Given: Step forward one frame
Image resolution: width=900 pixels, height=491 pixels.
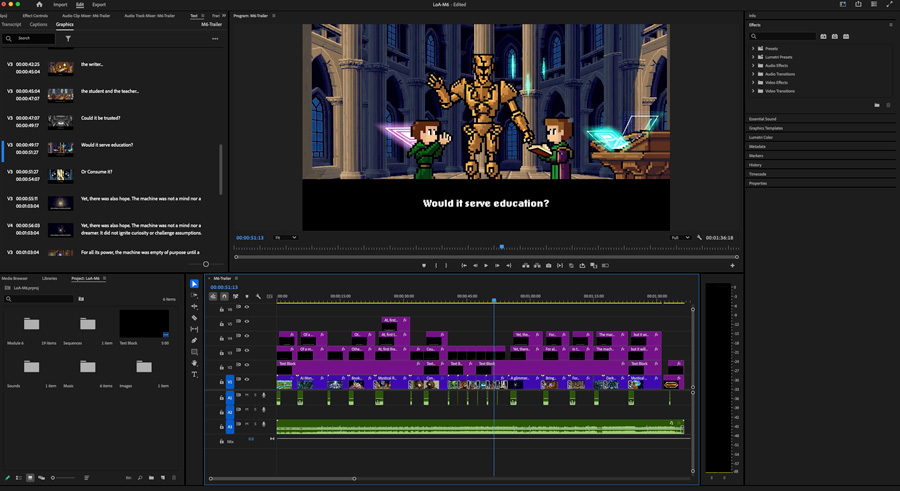Looking at the screenshot, I should coord(497,265).
